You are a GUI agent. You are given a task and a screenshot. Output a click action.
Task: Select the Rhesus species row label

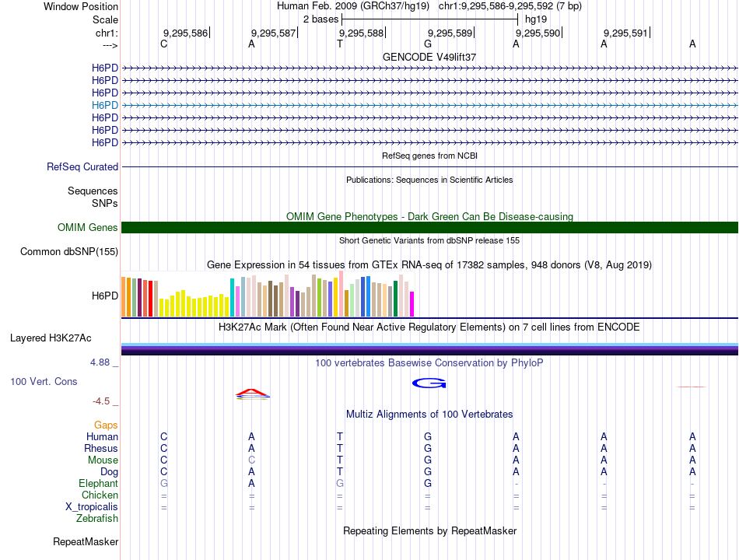(x=101, y=448)
